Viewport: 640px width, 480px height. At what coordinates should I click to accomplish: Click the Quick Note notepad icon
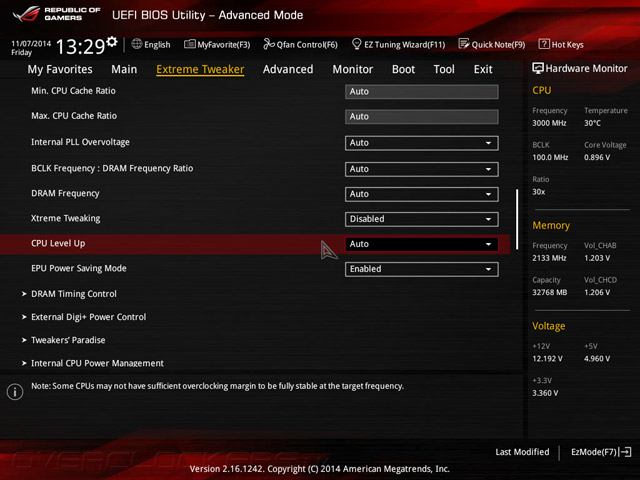pyautogui.click(x=464, y=44)
